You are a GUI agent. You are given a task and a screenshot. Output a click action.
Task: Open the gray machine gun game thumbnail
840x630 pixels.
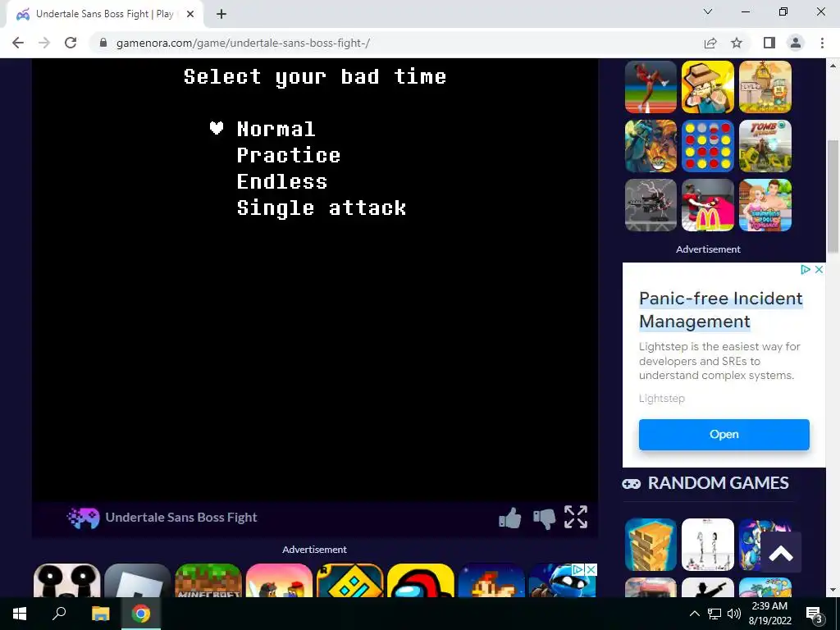tap(651, 205)
